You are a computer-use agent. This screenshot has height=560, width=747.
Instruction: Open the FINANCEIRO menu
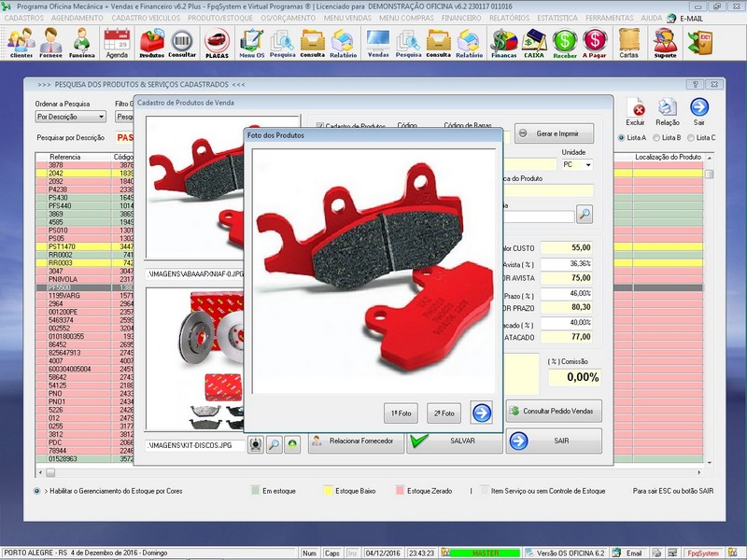click(x=461, y=18)
